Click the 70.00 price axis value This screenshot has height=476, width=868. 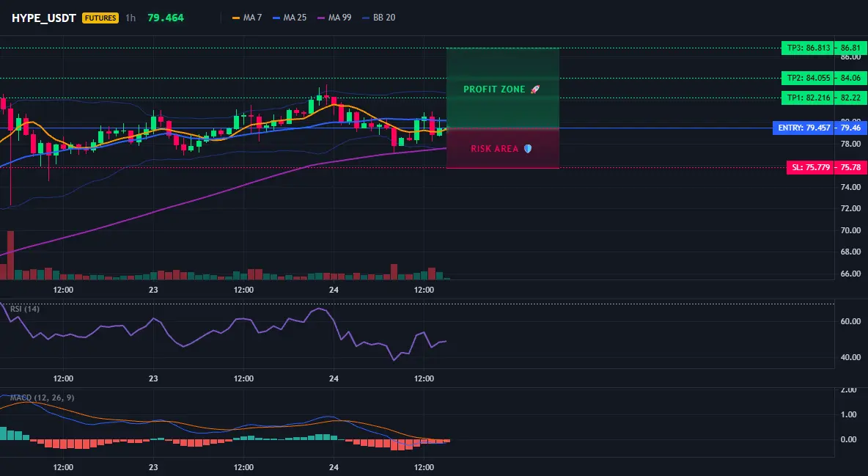click(x=851, y=230)
